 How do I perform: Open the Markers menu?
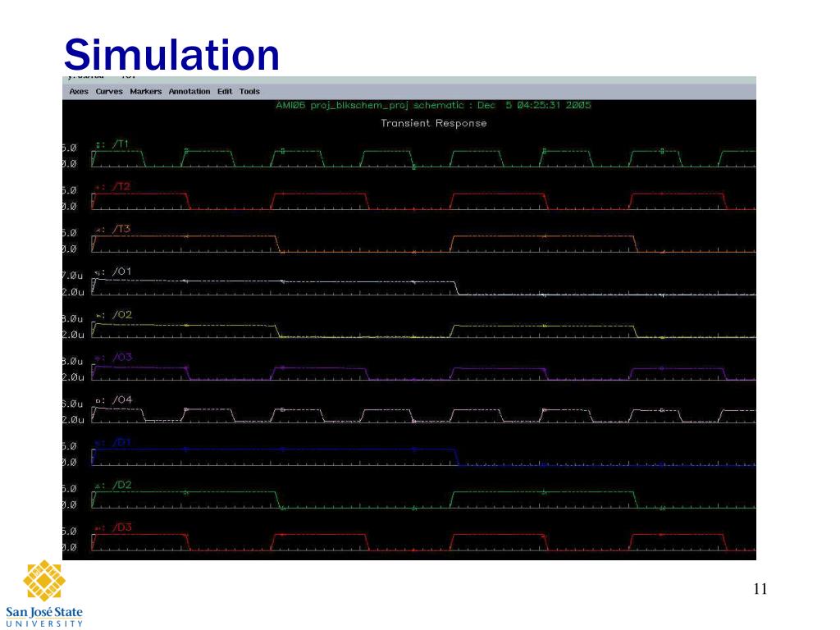point(145,92)
